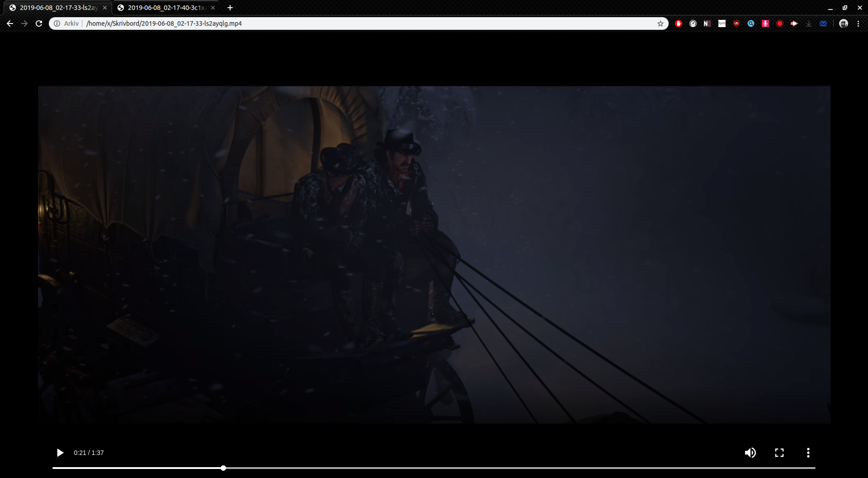
Task: Reload the current page
Action: pos(39,23)
